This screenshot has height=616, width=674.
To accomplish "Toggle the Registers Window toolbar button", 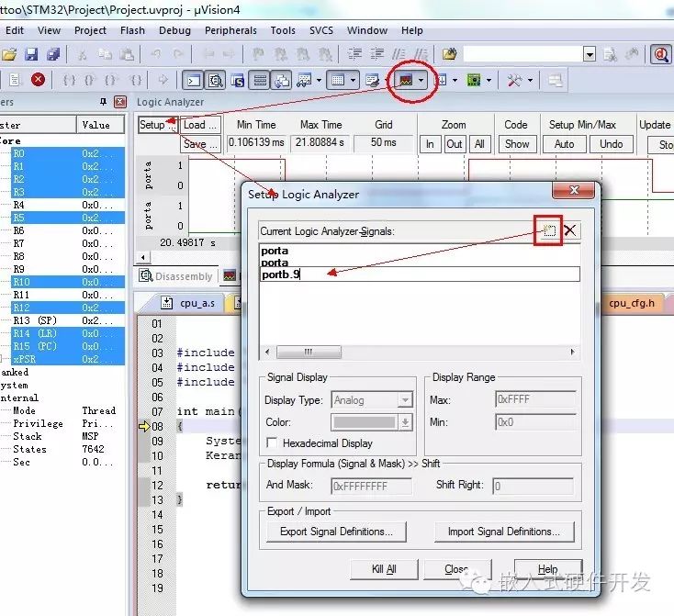I will coord(260,81).
